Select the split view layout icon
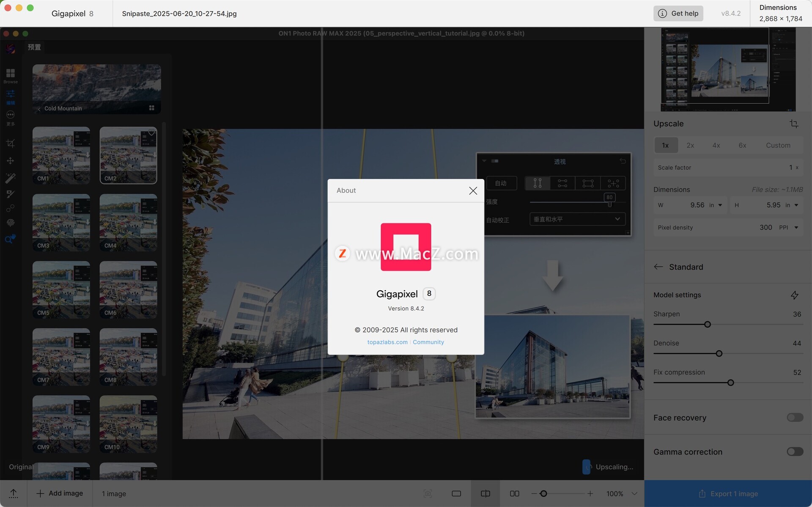812x507 pixels. (x=486, y=493)
